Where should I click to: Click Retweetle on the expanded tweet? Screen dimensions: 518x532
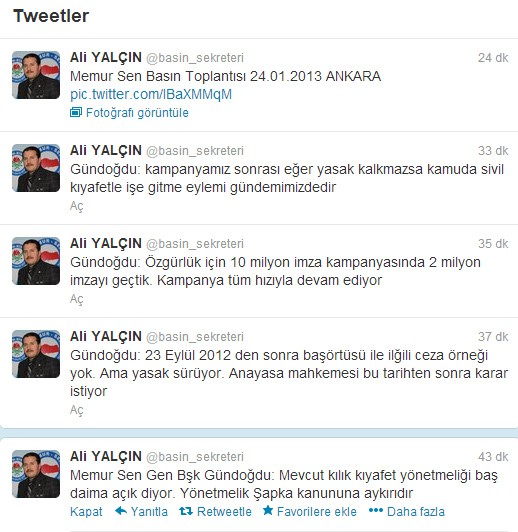point(224,512)
